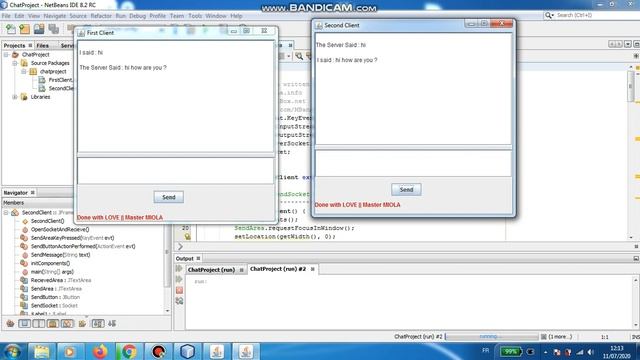Open the Windows Start menu

coord(12,351)
